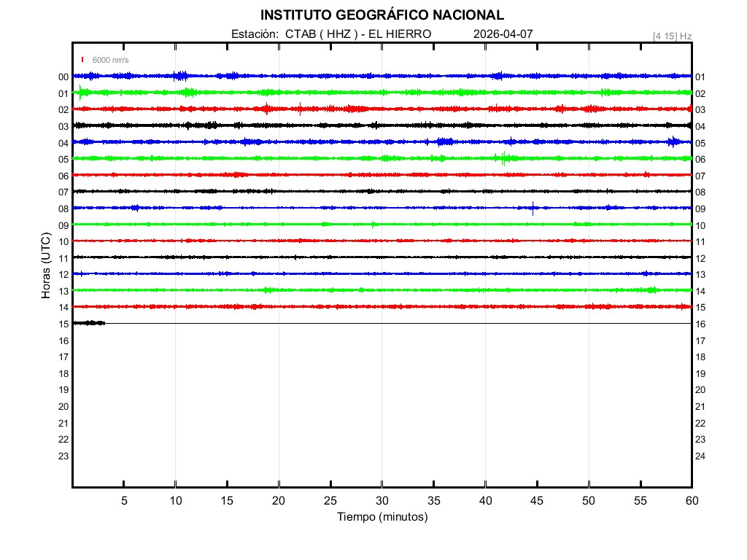
Task: Select the Horas (UTC) axis label
Action: [x=46, y=266]
